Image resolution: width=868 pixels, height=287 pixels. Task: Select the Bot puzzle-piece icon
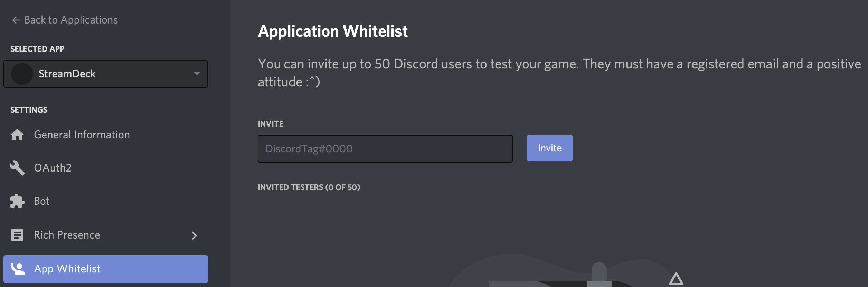coord(17,201)
